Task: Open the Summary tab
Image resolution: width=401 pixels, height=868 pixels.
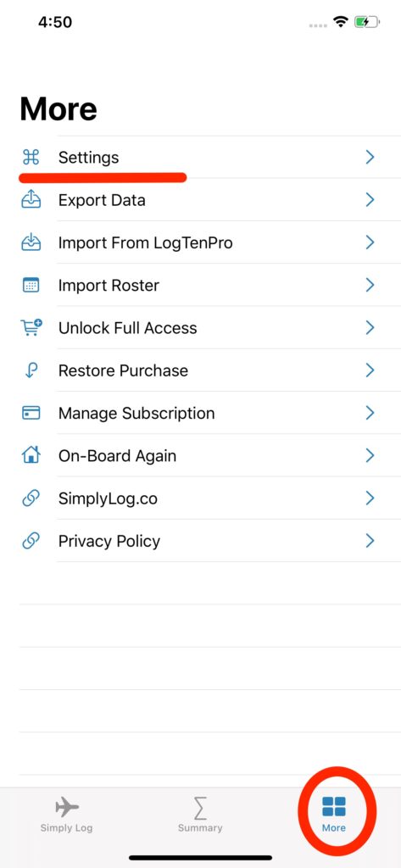Action: click(200, 816)
